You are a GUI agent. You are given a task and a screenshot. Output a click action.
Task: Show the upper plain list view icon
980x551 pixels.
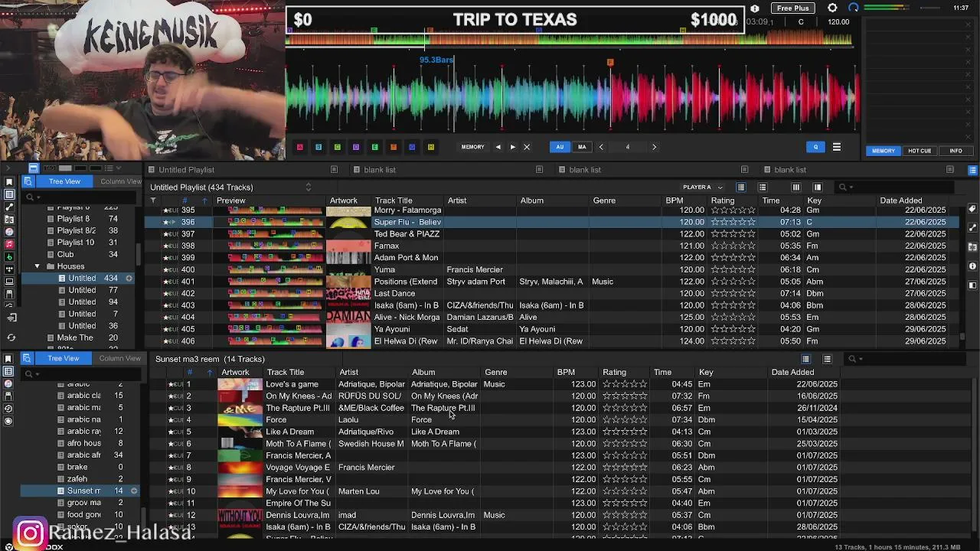762,187
